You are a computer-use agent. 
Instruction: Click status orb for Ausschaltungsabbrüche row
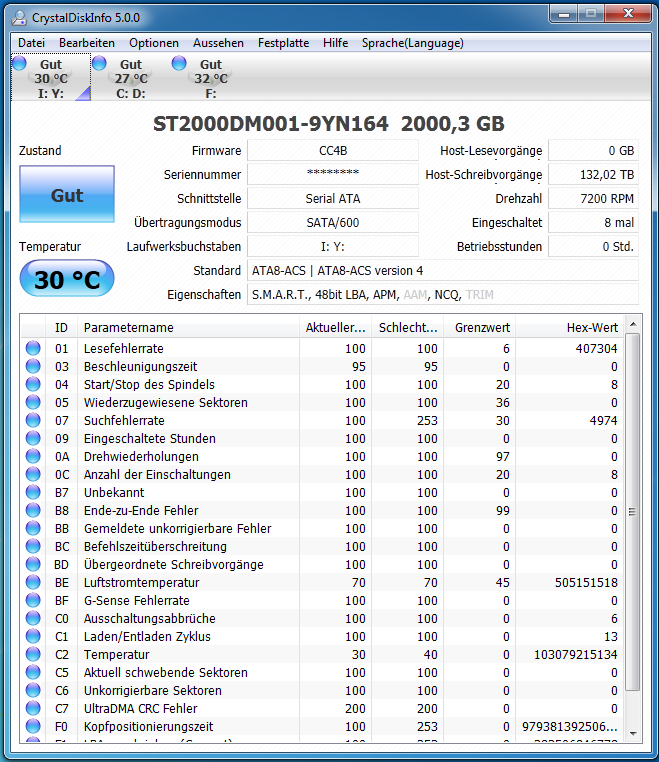click(x=33, y=618)
